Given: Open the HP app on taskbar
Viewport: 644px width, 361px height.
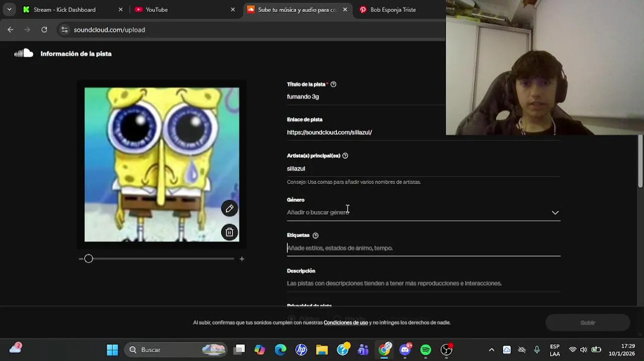Looking at the screenshot, I should (301, 349).
